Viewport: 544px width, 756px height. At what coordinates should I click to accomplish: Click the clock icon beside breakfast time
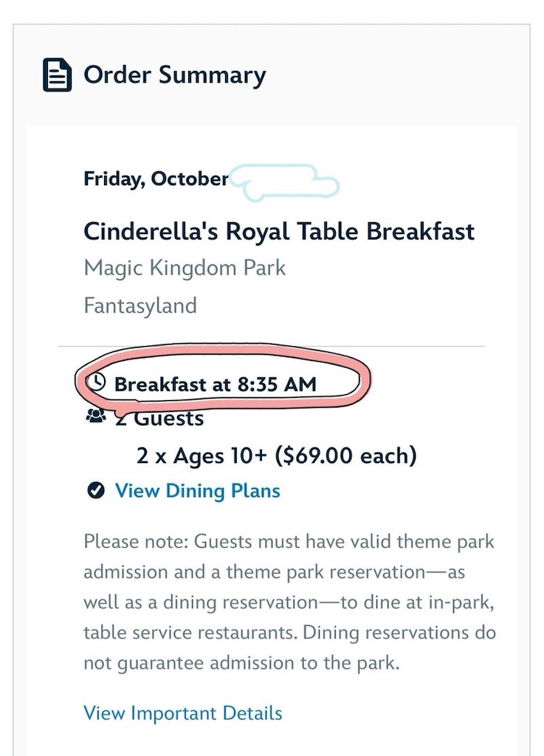click(96, 382)
